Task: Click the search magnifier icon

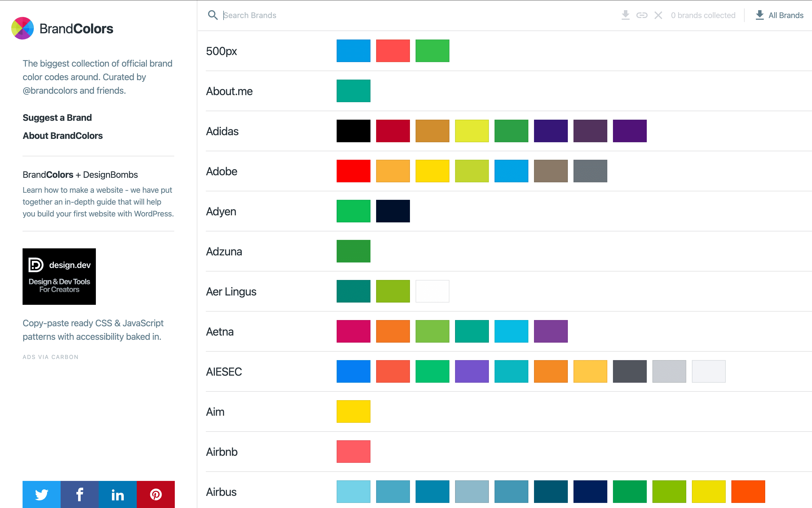Action: [x=213, y=15]
